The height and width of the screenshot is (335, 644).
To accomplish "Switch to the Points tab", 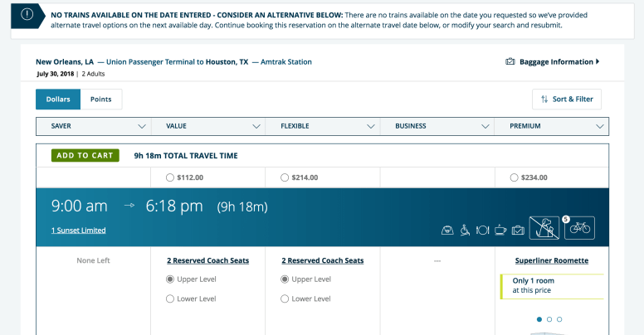I will 101,100.
